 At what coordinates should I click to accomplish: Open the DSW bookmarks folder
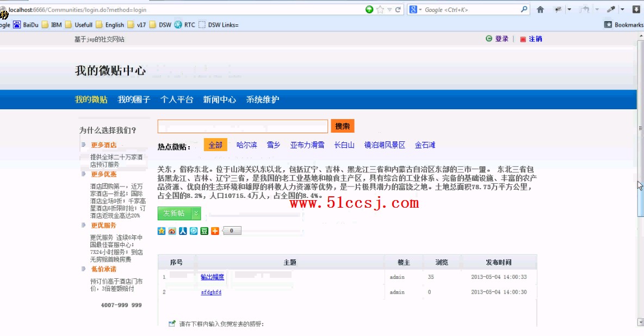click(160, 24)
